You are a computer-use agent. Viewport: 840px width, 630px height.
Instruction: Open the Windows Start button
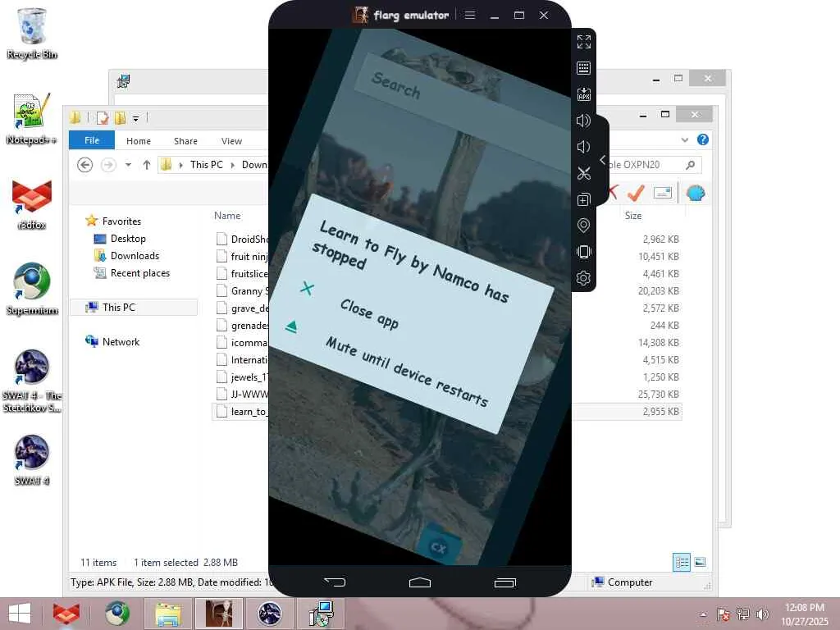20,614
